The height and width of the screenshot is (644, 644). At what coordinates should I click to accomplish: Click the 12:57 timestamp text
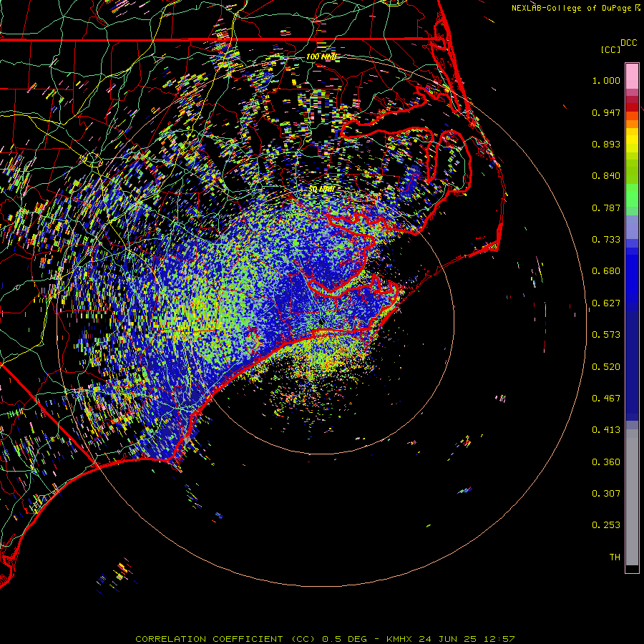[x=499, y=639]
